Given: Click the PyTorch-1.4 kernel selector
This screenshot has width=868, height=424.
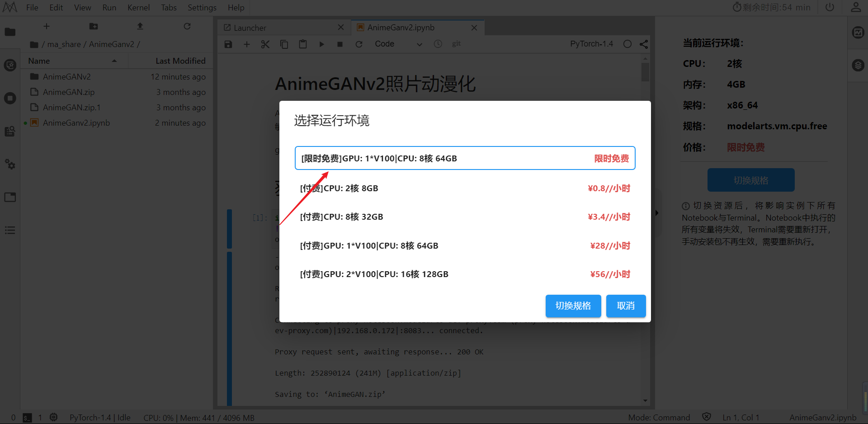Looking at the screenshot, I should point(591,44).
